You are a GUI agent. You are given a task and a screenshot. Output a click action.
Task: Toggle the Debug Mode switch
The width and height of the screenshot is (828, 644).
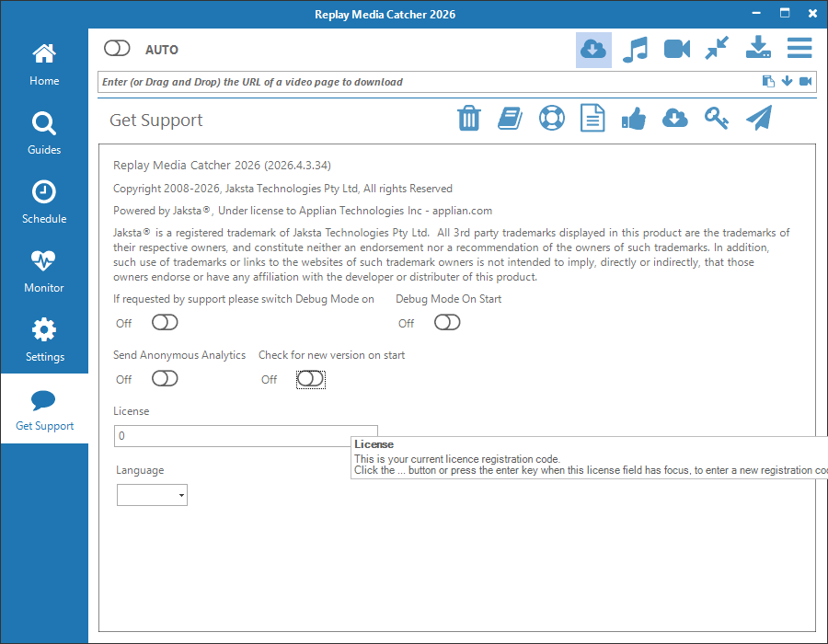point(165,323)
